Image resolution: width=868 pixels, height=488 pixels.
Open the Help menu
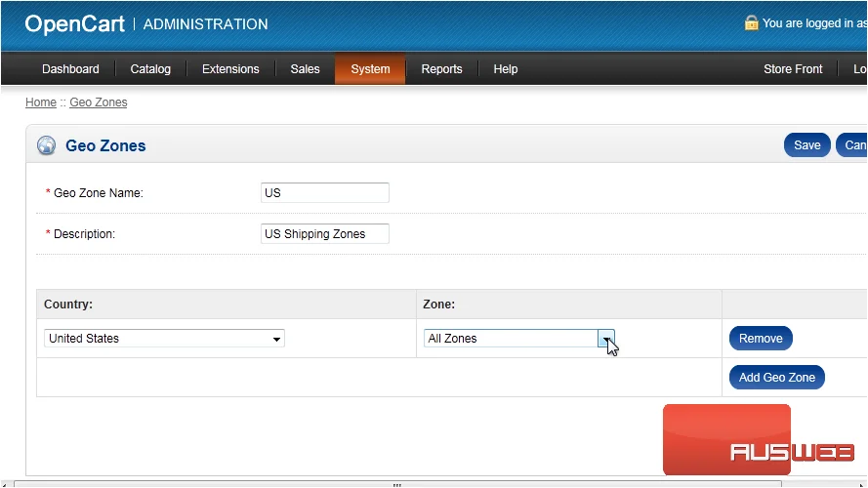coord(506,69)
